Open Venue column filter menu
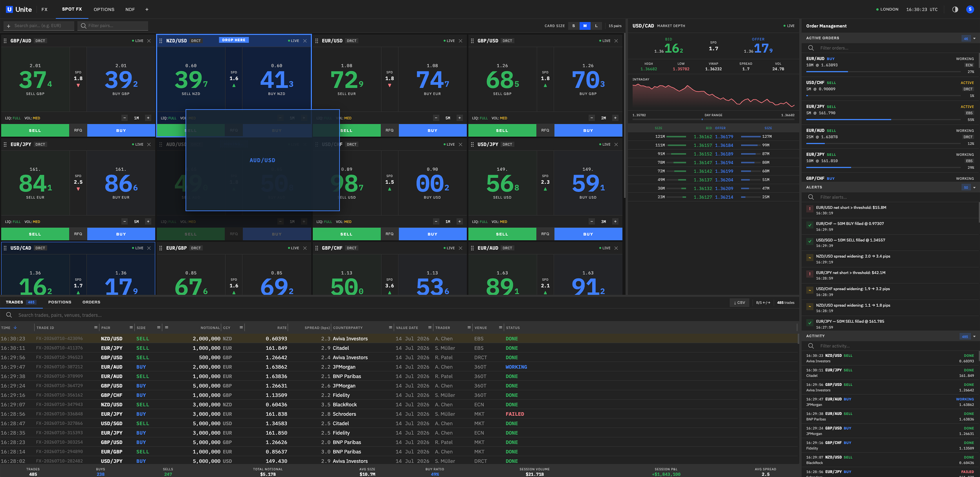This screenshot has height=477, width=980. 501,327
